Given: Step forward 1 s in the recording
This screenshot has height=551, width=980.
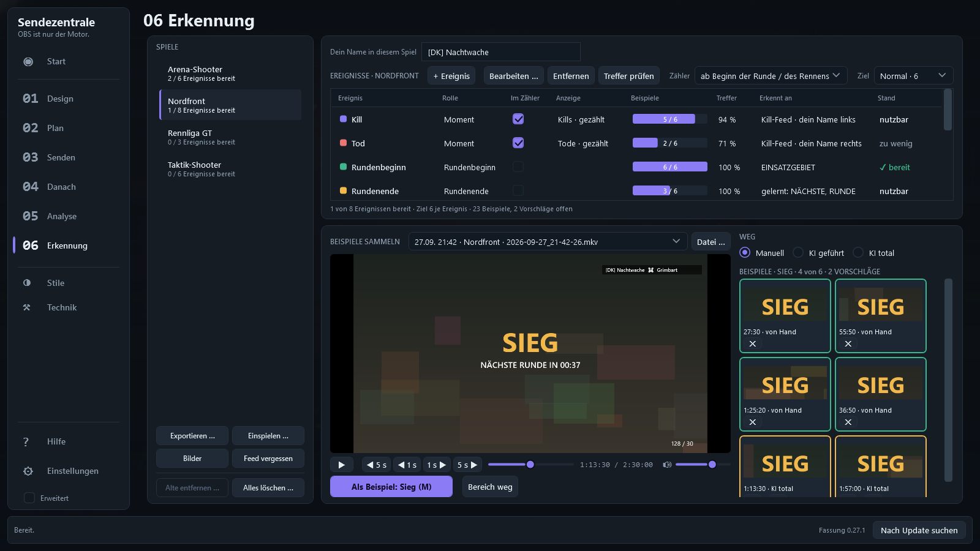Looking at the screenshot, I should (x=437, y=465).
